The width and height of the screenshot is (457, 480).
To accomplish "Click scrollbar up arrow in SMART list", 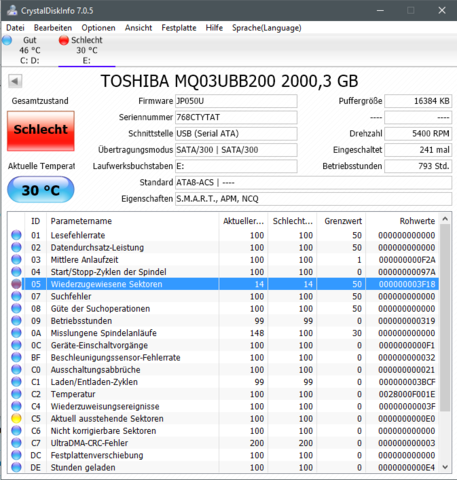I will point(445,219).
